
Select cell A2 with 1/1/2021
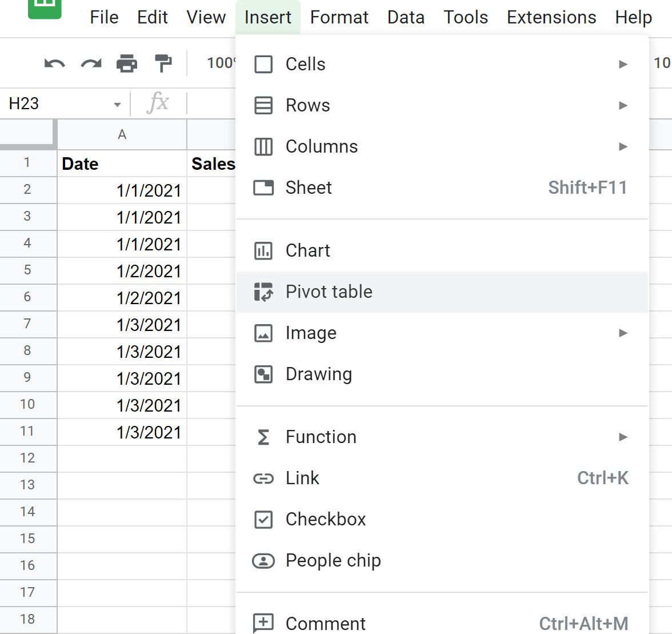(x=122, y=190)
